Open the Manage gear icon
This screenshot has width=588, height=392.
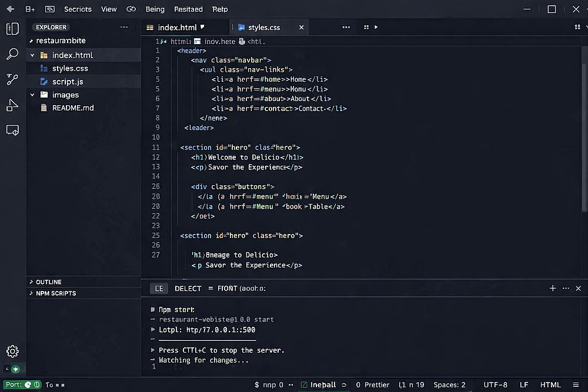(x=12, y=351)
